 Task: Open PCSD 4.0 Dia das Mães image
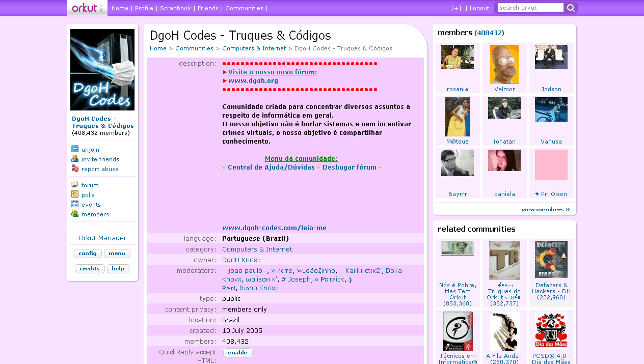click(551, 331)
